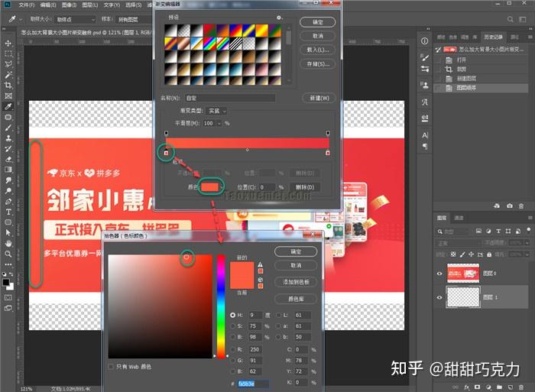Select the Horizontal Type tool

pyautogui.click(x=8, y=212)
